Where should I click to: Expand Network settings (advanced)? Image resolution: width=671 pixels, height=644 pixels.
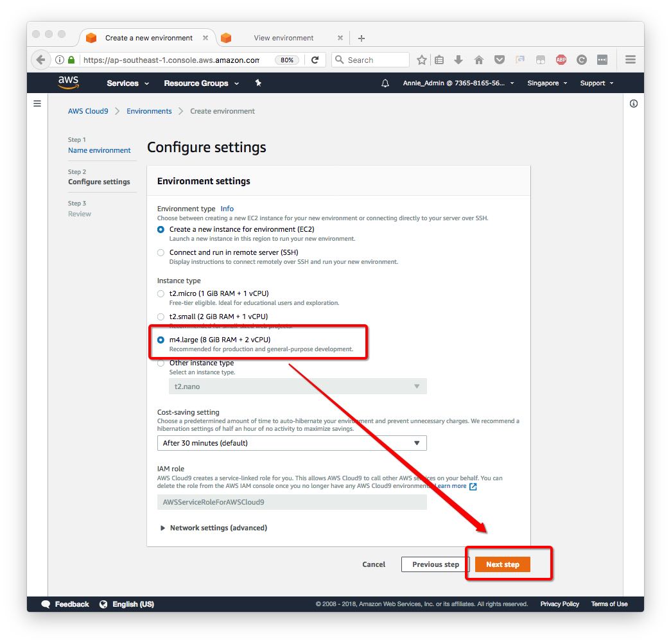214,528
